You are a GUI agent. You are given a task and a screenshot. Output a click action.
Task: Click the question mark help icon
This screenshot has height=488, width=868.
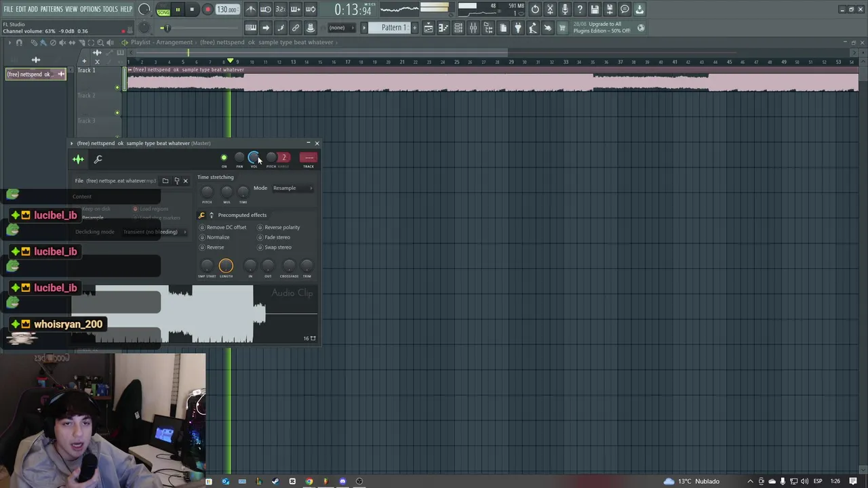[580, 9]
